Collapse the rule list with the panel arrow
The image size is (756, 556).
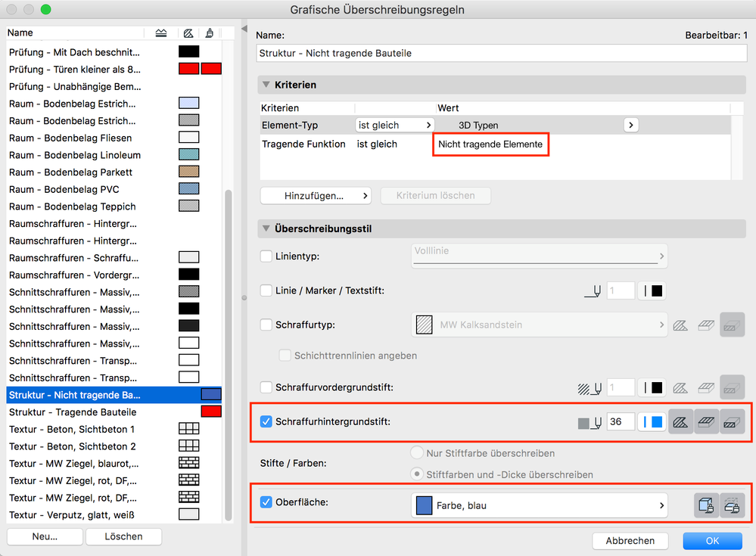tap(244, 29)
